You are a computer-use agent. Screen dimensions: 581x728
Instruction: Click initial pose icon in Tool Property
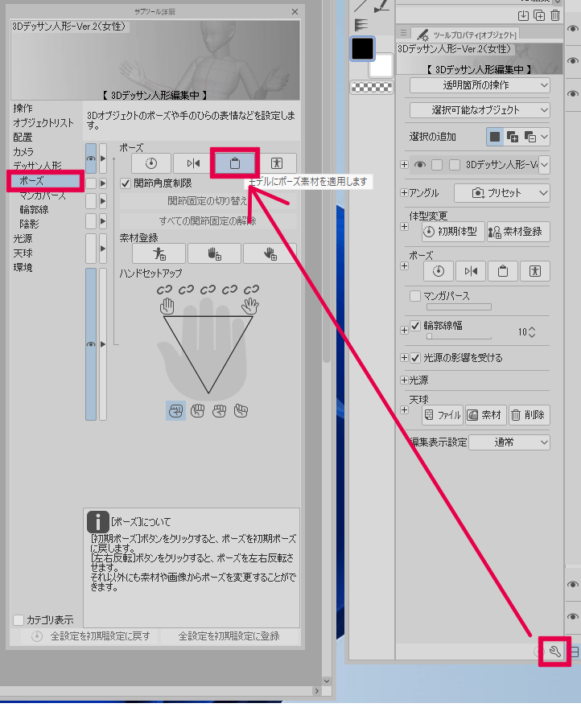(439, 271)
